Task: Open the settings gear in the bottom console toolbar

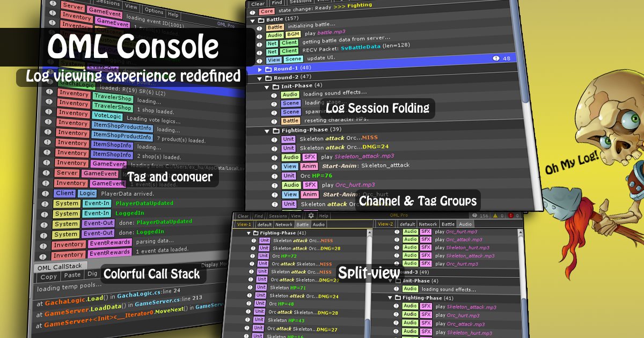Action: (x=311, y=215)
